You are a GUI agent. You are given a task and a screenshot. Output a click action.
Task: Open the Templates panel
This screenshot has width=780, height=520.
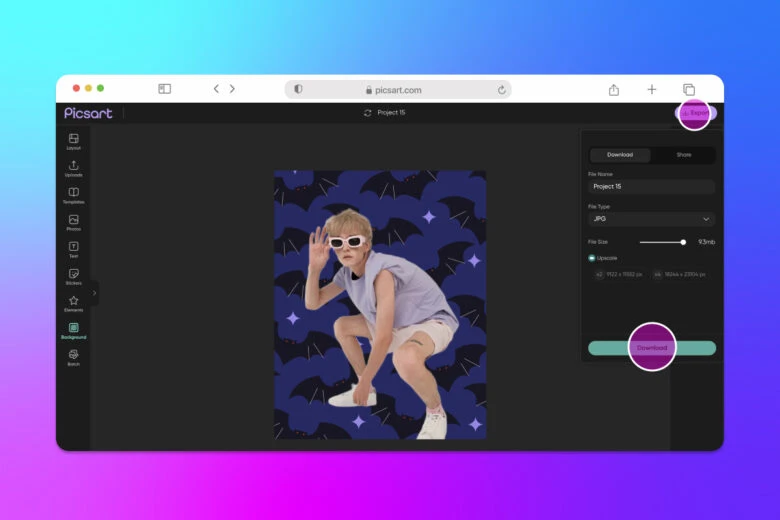point(73,193)
